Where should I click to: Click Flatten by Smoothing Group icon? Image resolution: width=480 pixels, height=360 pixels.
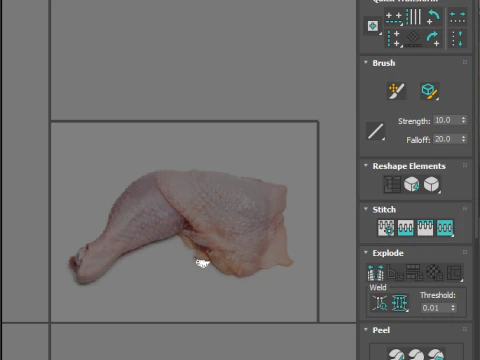point(415,273)
